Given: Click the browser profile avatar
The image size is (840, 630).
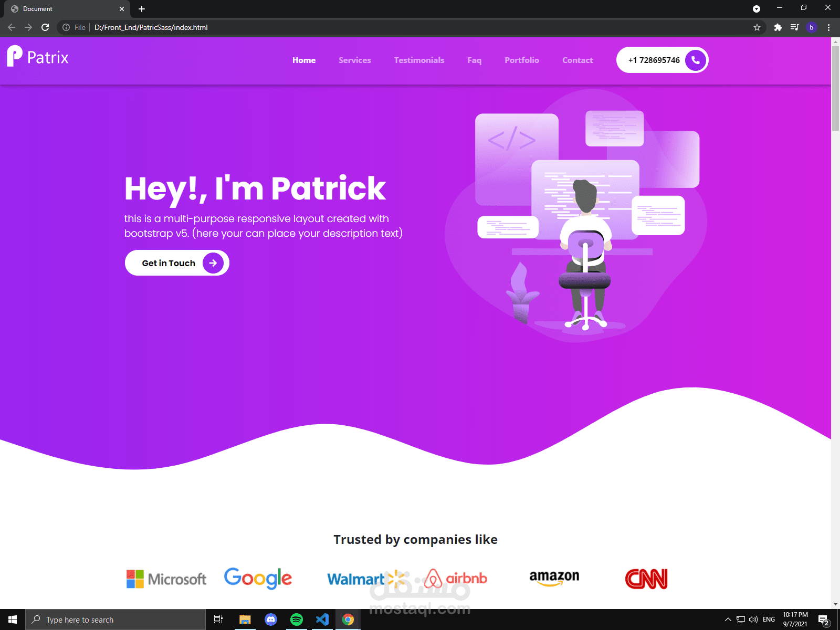Looking at the screenshot, I should (811, 27).
